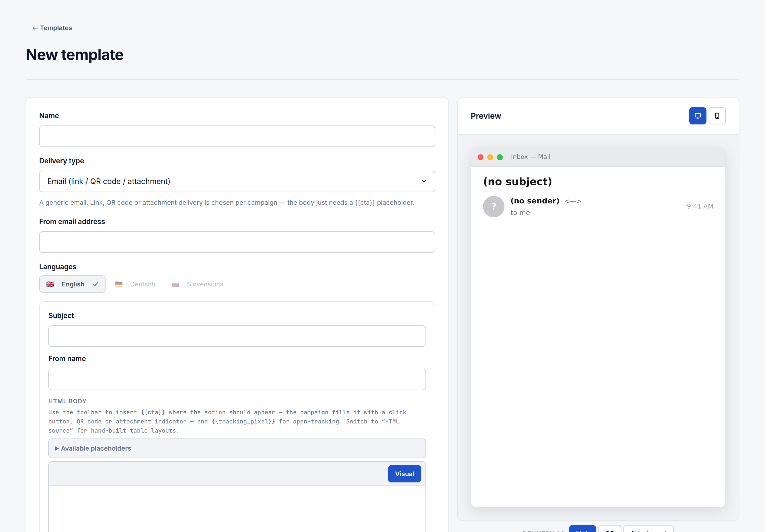Click into the Subject field

click(x=237, y=336)
